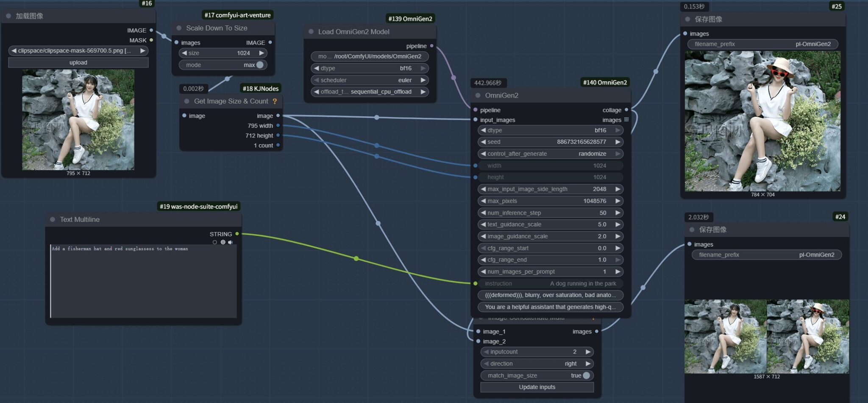Click the instruction input socket on OmniGen2
The image size is (868, 403).
pyautogui.click(x=476, y=283)
